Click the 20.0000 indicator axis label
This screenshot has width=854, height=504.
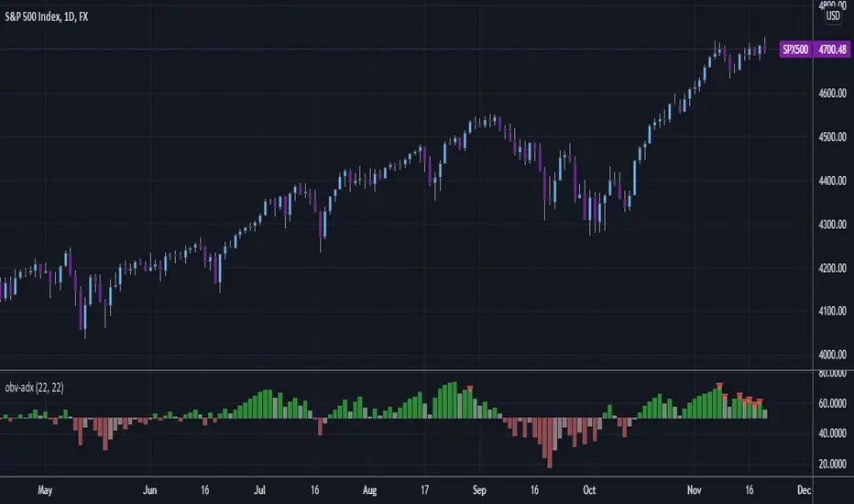832,464
